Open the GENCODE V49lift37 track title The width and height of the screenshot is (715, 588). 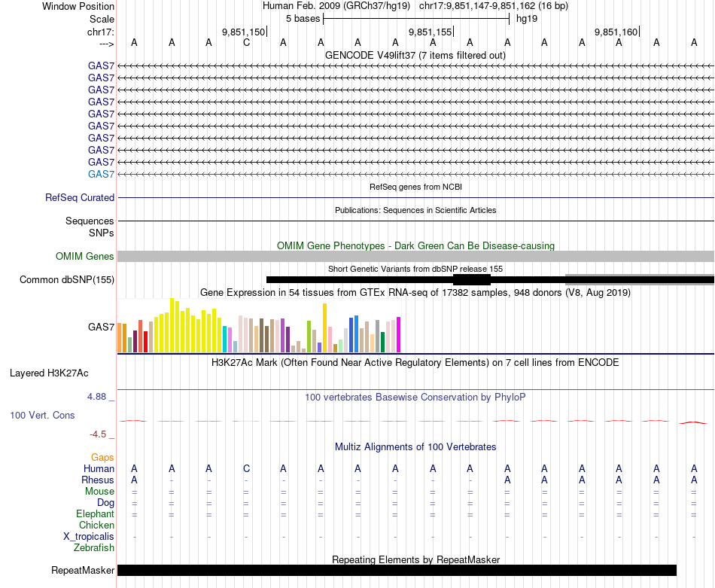click(415, 55)
